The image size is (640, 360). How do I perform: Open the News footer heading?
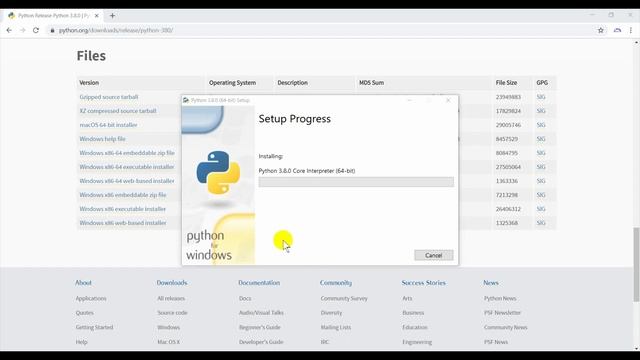tap(491, 282)
